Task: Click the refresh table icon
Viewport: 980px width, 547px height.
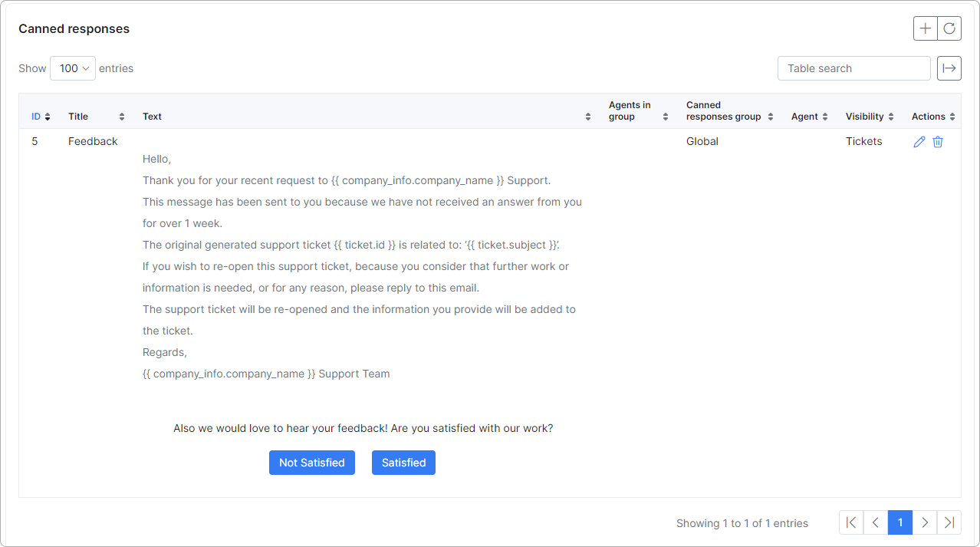Action: [949, 28]
